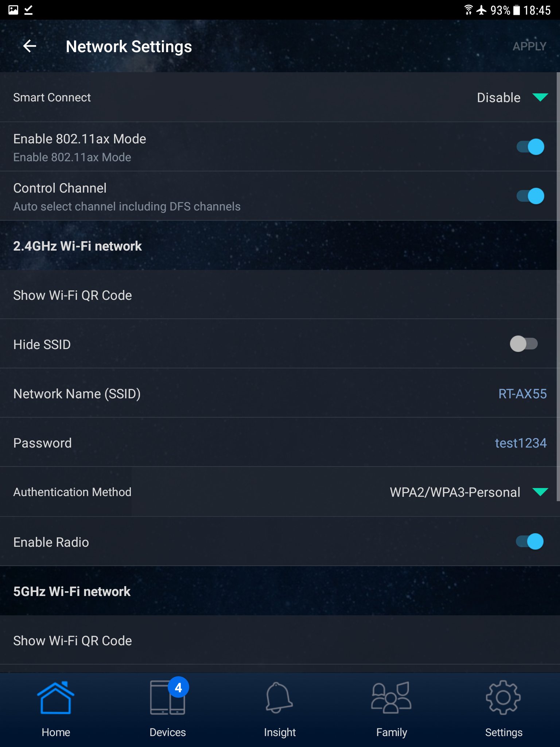Show Wi-Fi QR Code for 2.4GHz network
560x747 pixels.
[73, 295]
